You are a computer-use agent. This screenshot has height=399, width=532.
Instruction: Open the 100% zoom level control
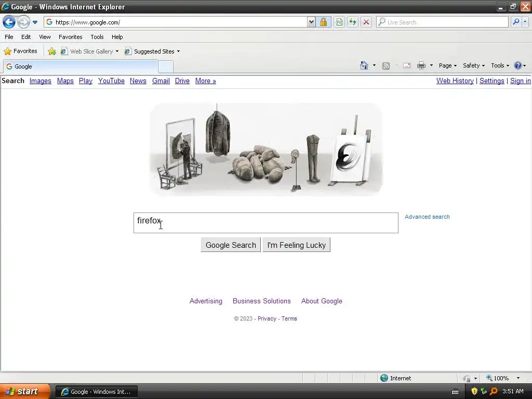502,378
